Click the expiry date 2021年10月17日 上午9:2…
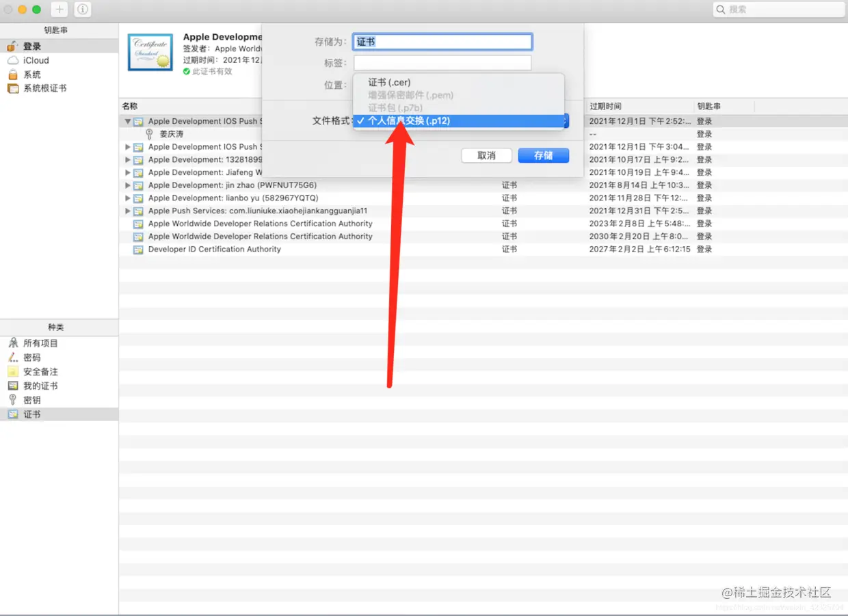The height and width of the screenshot is (616, 848). tap(639, 159)
